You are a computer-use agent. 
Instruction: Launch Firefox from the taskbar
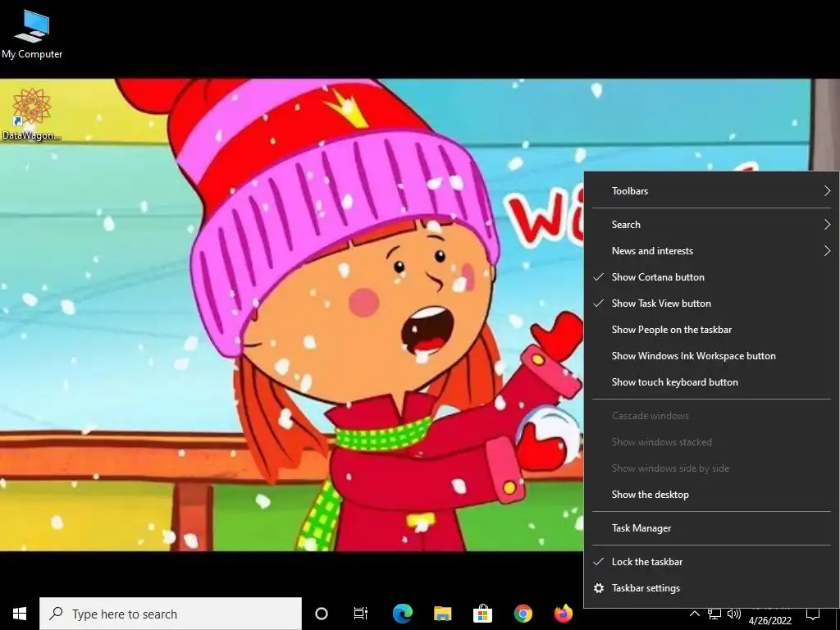click(563, 614)
